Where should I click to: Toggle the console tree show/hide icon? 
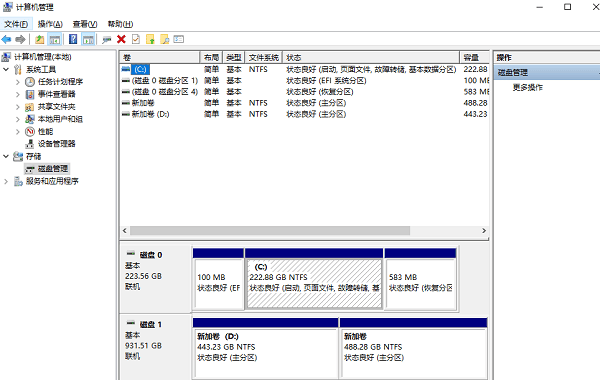[x=55, y=39]
